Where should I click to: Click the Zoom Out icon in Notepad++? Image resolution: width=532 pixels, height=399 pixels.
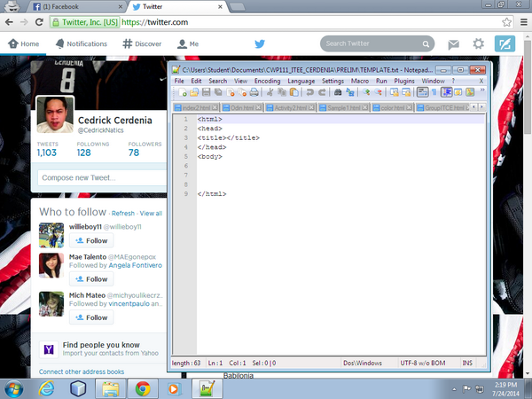(x=378, y=92)
